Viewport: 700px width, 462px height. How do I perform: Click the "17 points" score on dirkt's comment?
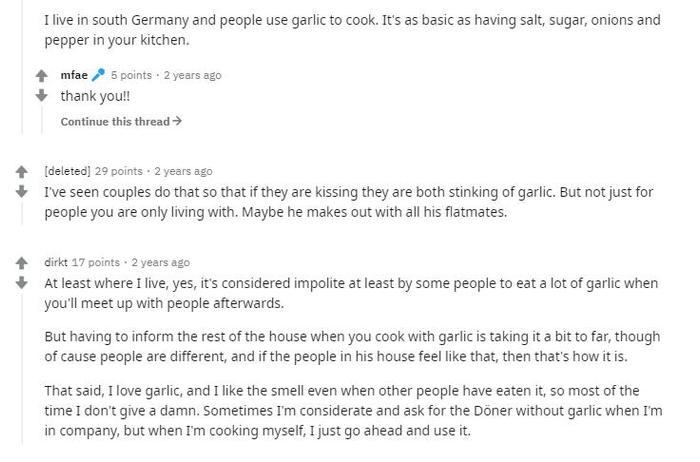point(96,262)
